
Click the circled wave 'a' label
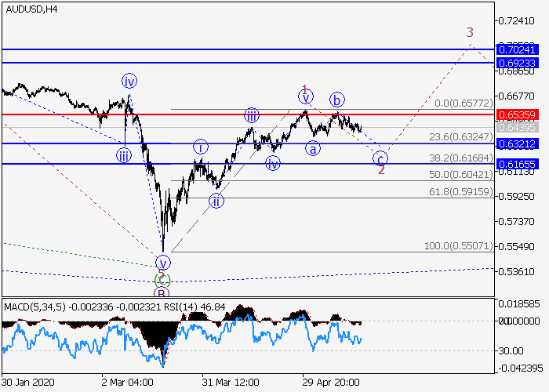(x=313, y=149)
